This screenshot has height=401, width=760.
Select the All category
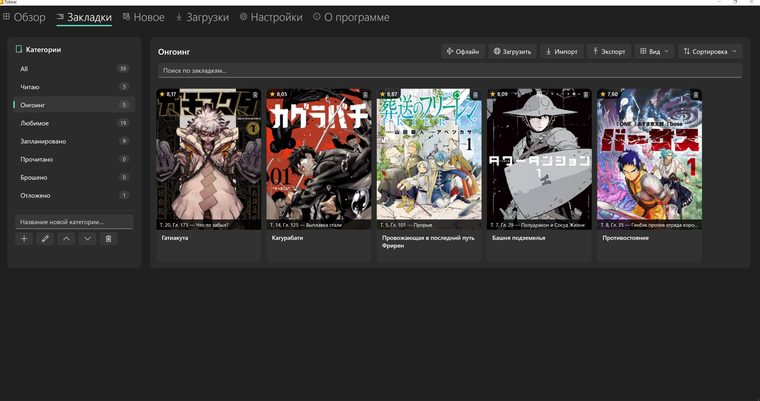[74, 69]
